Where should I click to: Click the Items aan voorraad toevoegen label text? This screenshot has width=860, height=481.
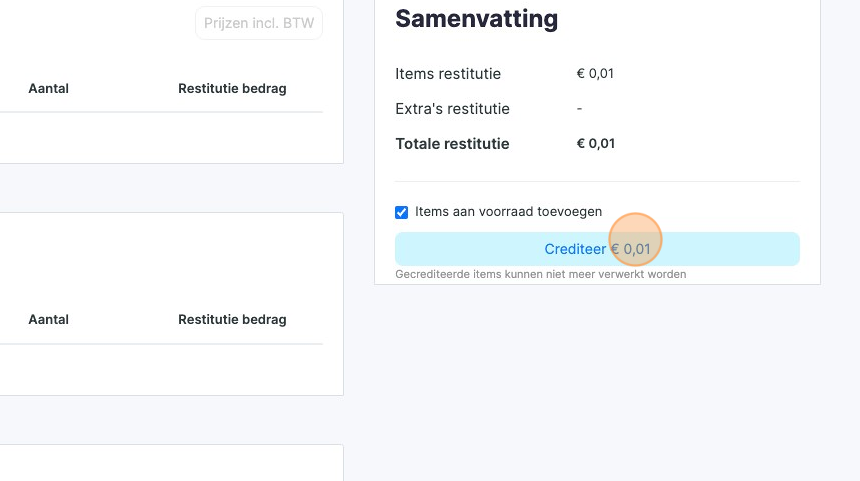(x=508, y=212)
